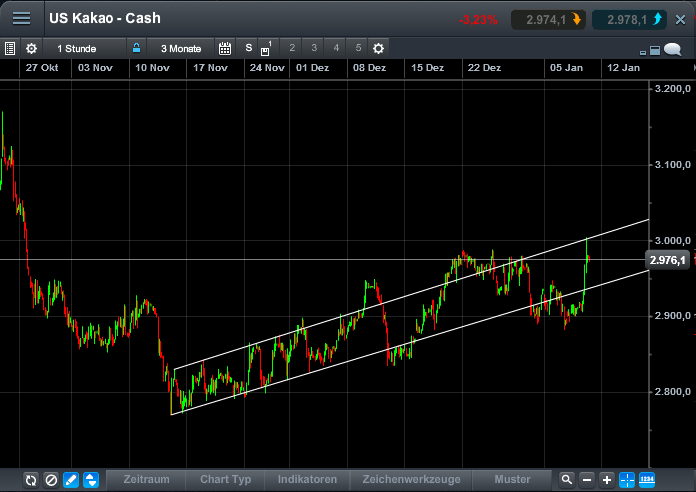Viewport: 696px width, 492px height.
Task: Open the calendar date picker icon
Action: pyautogui.click(x=225, y=48)
